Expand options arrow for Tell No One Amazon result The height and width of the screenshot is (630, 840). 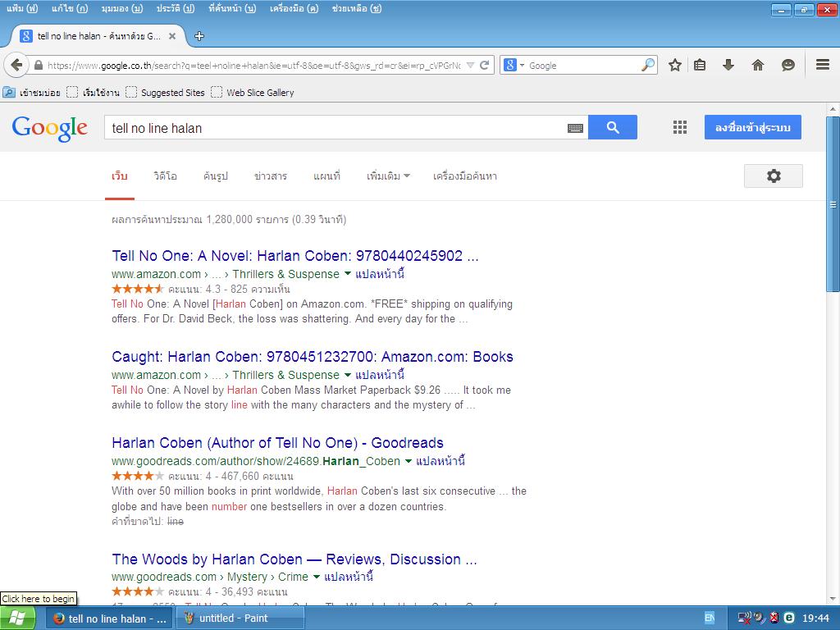pos(347,274)
